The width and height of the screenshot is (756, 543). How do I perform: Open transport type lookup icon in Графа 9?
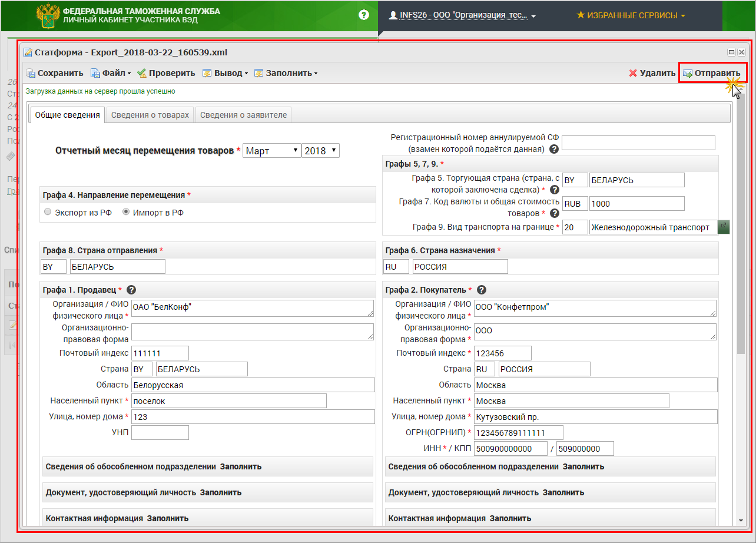[x=724, y=227]
